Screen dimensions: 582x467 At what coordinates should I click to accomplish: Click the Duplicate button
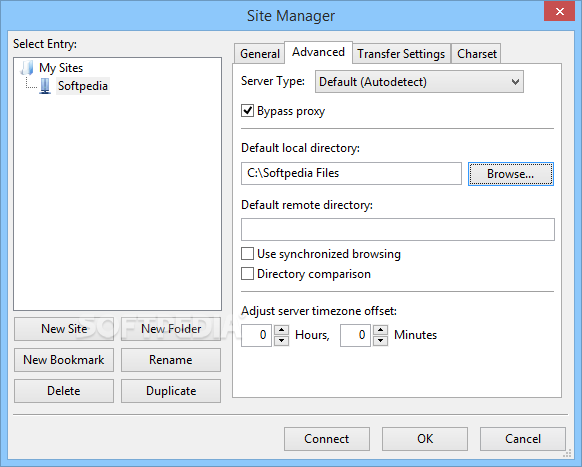[x=171, y=391]
